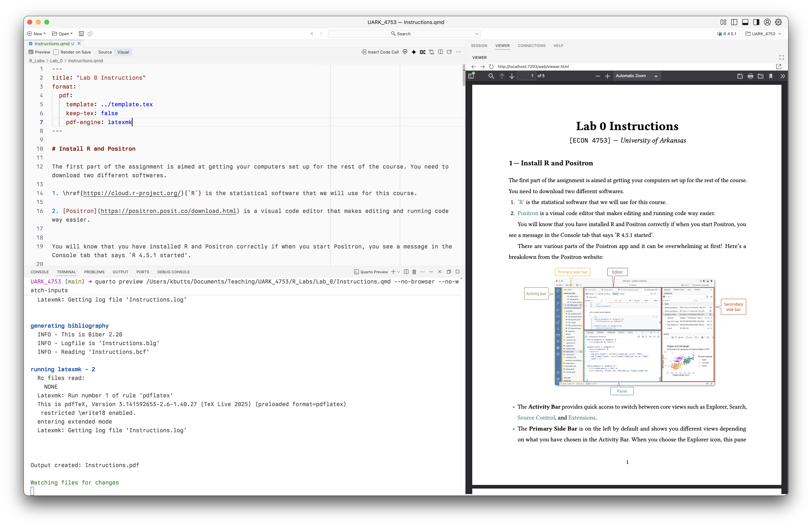The height and width of the screenshot is (527, 812).
Task: Open find-in-document magnifier in PDF viewer
Action: pos(491,76)
